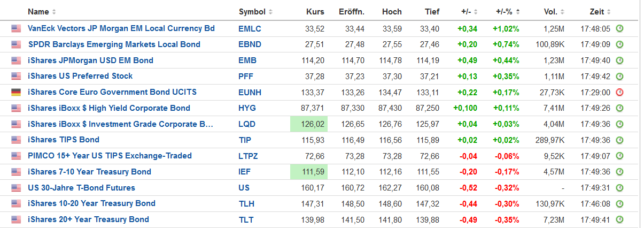Click the clock icon in the HYG row
644x228 pixels.
coord(619,108)
